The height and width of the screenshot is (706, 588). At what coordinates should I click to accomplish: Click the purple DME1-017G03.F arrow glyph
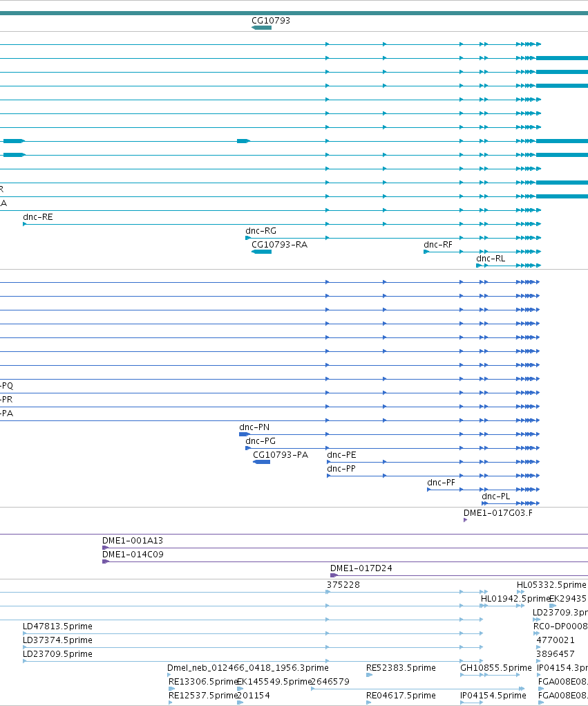point(465,520)
